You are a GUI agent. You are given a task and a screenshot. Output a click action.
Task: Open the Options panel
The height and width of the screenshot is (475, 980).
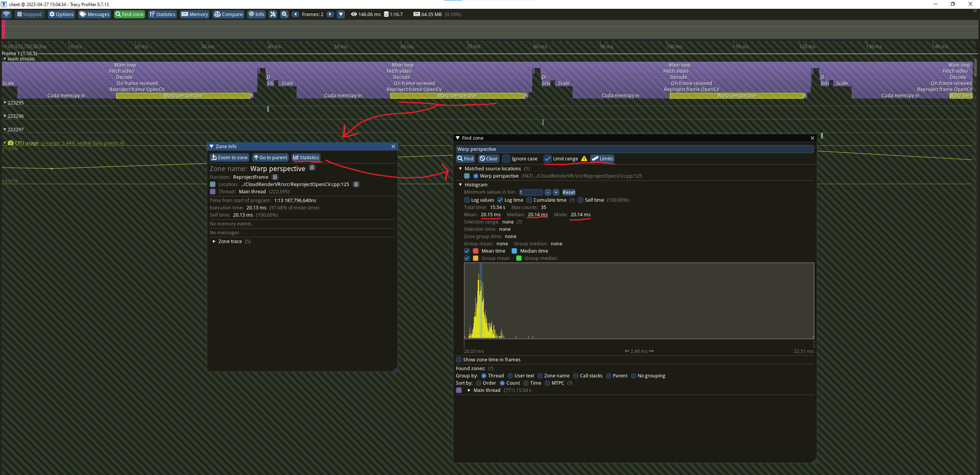point(61,14)
